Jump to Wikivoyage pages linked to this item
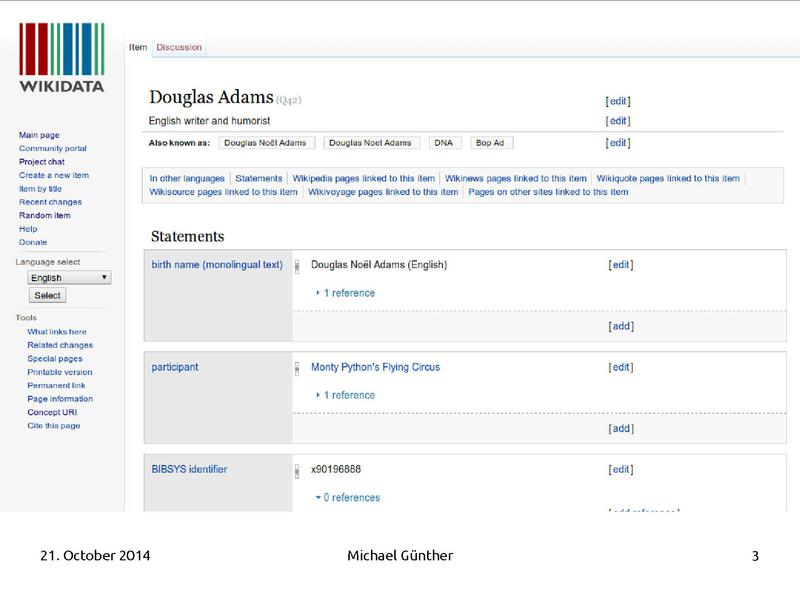 point(383,192)
